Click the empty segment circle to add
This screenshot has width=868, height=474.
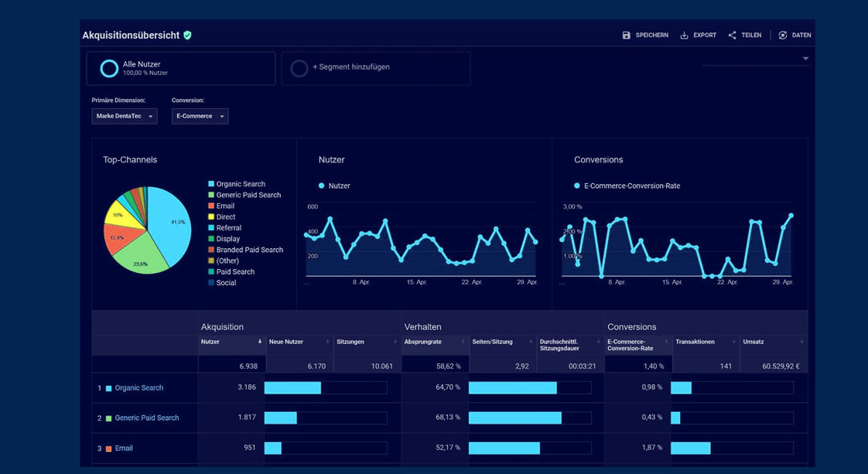point(299,69)
